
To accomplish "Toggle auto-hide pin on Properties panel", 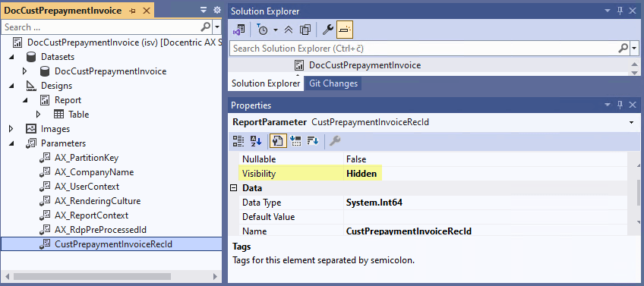I will [x=620, y=105].
